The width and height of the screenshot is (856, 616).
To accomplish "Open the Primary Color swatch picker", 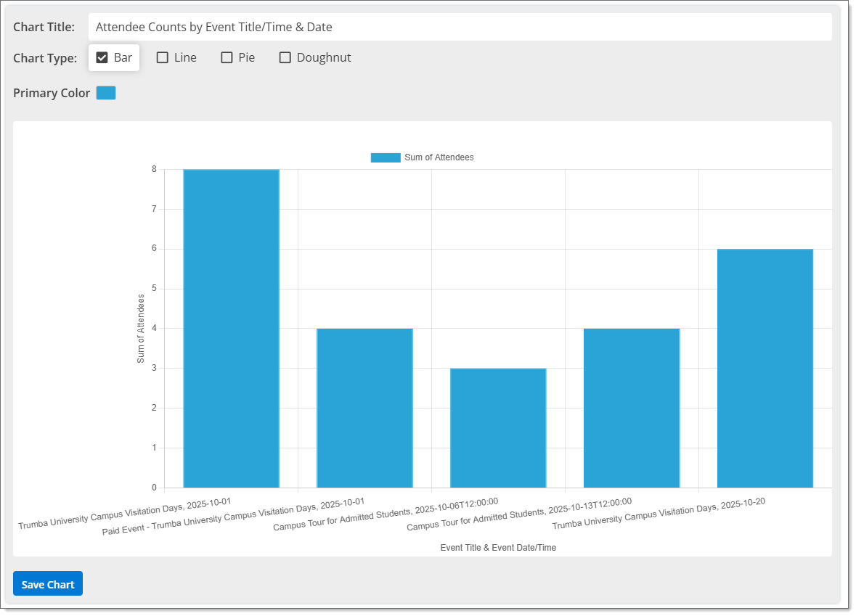I will click(x=106, y=93).
